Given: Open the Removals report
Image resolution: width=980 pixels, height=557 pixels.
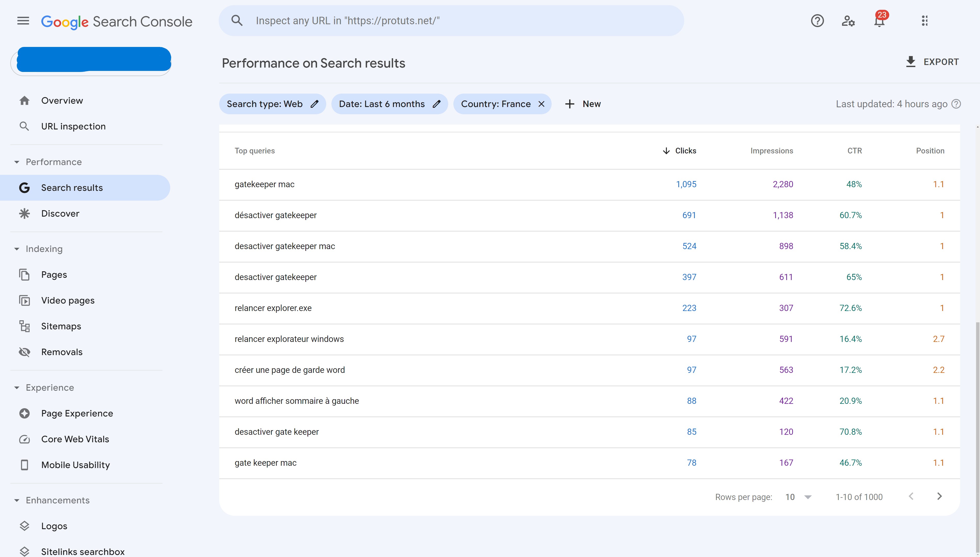Looking at the screenshot, I should [x=62, y=351].
